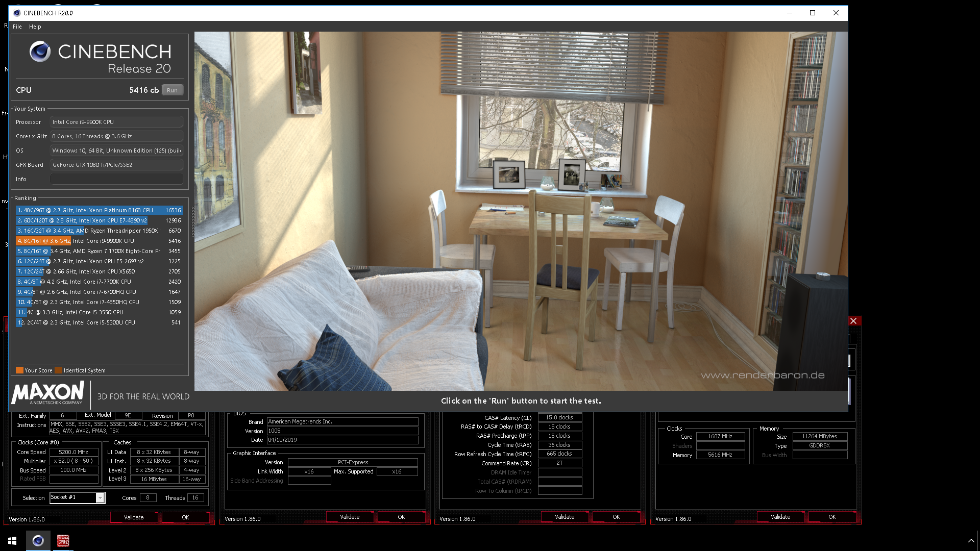Select ranking row Xeon CPU E7-4890 v2
Viewport: 980px width, 551px height.
[x=99, y=220]
